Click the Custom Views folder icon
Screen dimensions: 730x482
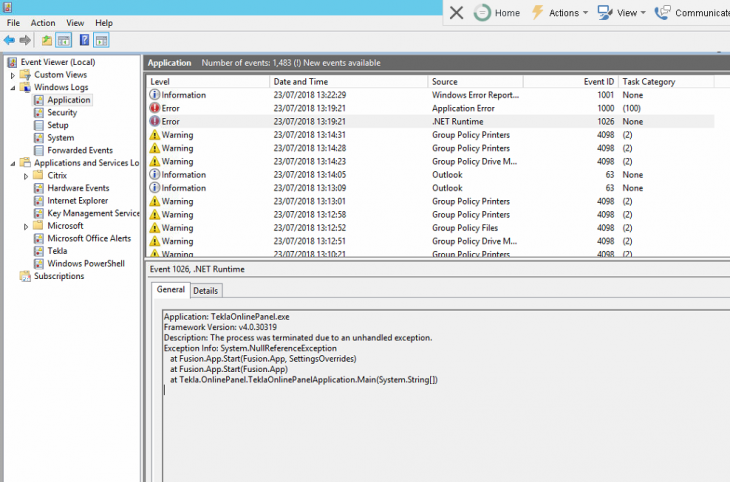(25, 75)
